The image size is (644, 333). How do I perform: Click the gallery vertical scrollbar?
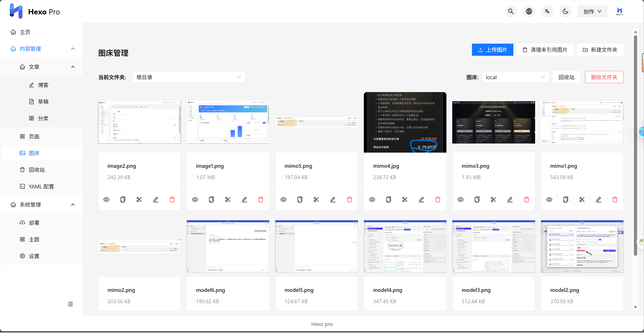635,145
